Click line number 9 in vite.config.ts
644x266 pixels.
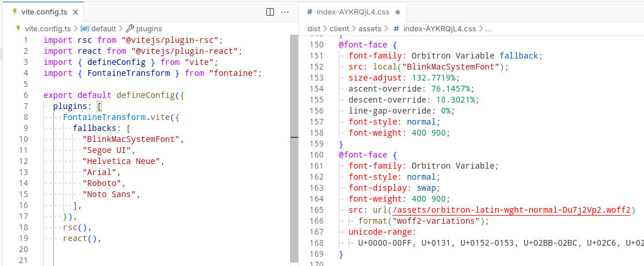24,128
